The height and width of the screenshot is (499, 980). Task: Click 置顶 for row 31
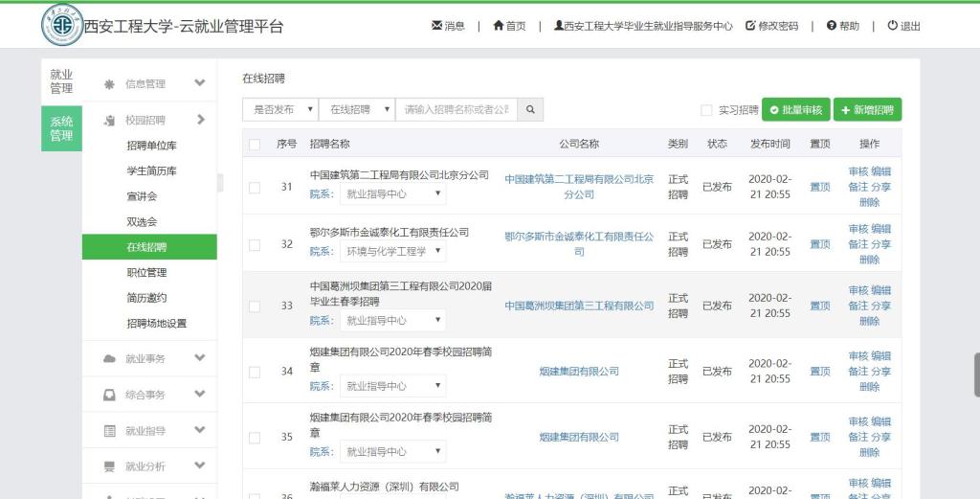(820, 187)
